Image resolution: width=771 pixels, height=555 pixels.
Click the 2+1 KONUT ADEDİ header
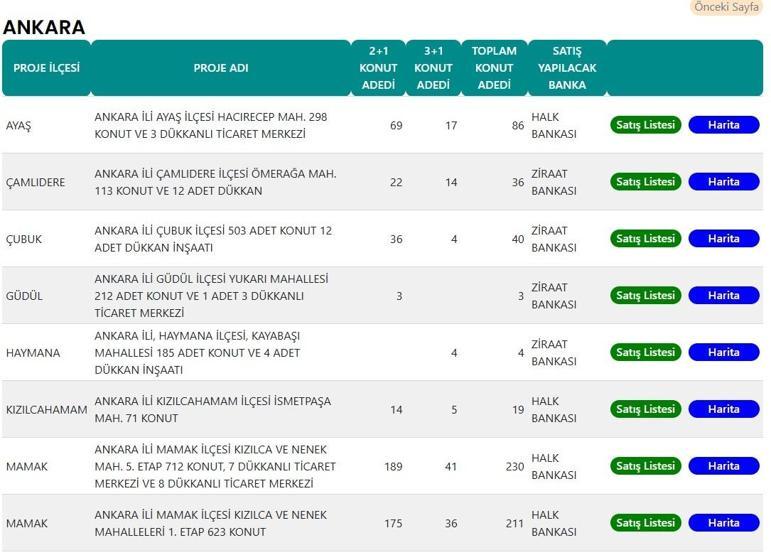point(378,68)
